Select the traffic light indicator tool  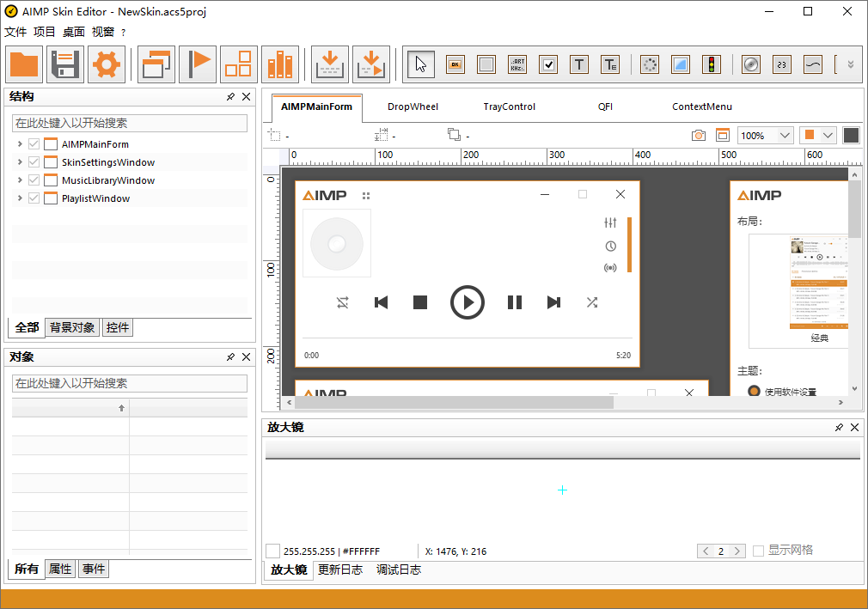[711, 64]
